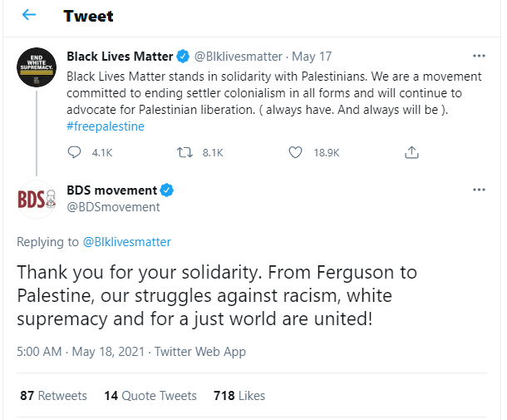Click the back arrow icon
The image size is (507, 420).
click(29, 16)
